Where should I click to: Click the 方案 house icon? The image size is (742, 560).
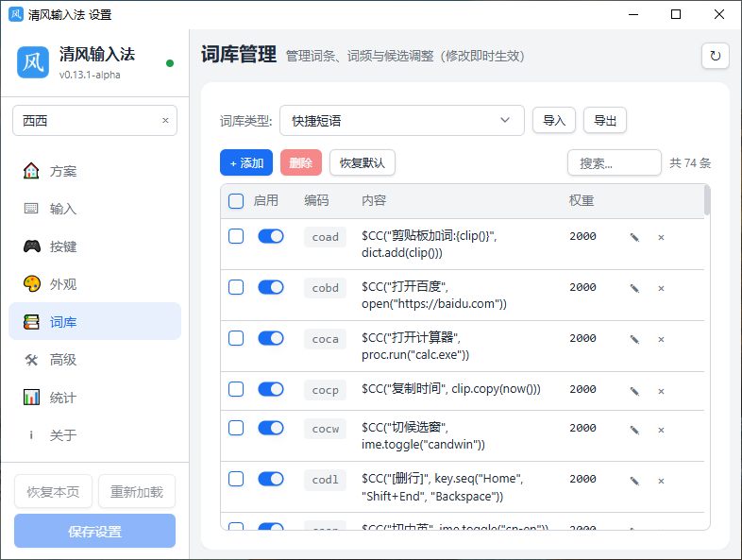click(x=32, y=171)
